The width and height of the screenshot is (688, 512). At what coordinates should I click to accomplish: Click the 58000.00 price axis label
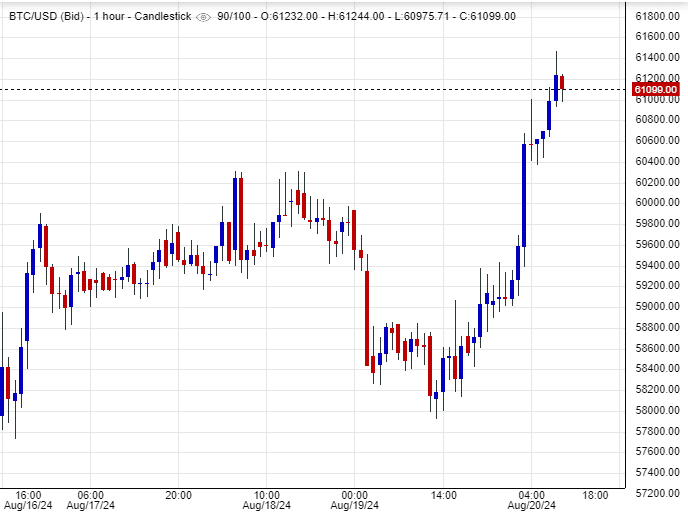click(x=656, y=410)
